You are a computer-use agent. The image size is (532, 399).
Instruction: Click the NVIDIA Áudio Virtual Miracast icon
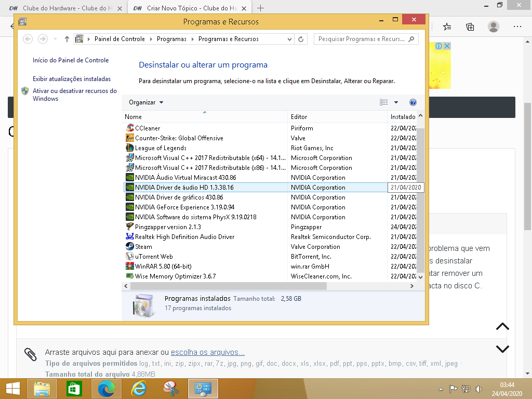point(129,177)
